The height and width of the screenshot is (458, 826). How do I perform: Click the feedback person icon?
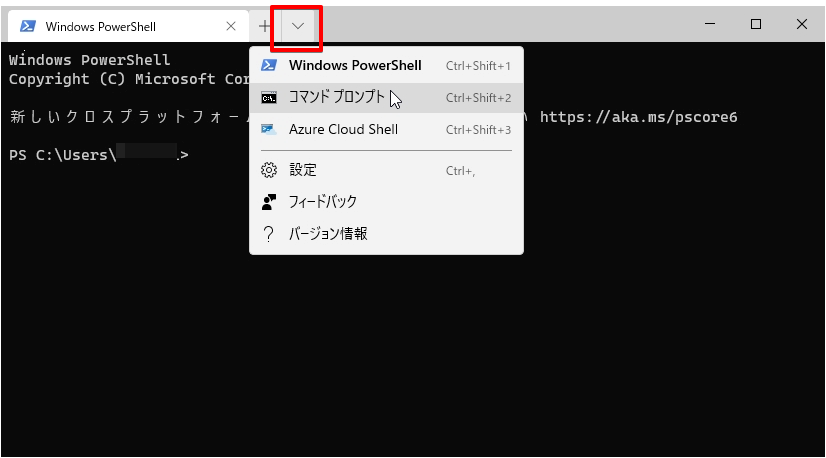(269, 202)
